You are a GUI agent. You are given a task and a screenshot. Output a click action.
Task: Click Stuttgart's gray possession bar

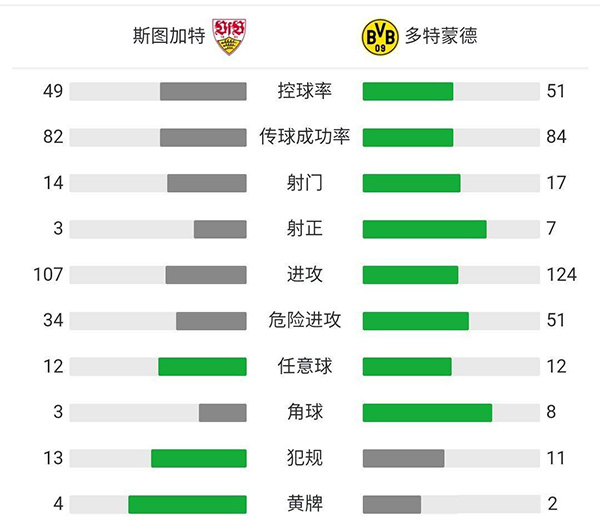[x=203, y=91]
